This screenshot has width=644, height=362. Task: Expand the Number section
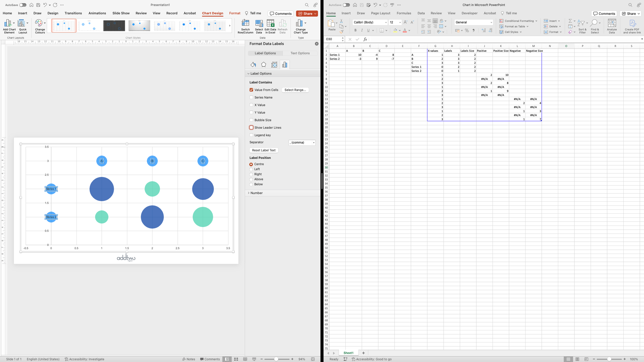tap(256, 193)
